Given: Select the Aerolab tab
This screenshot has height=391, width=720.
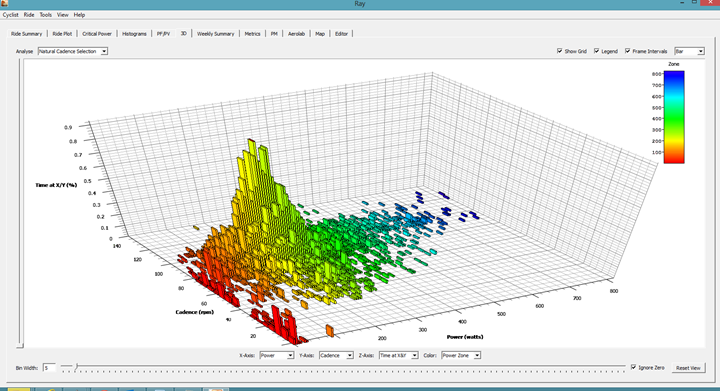Looking at the screenshot, I should [x=296, y=34].
